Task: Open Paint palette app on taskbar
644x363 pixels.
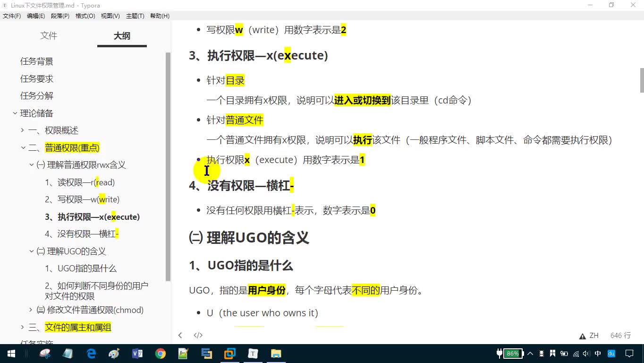Action: [x=114, y=354]
